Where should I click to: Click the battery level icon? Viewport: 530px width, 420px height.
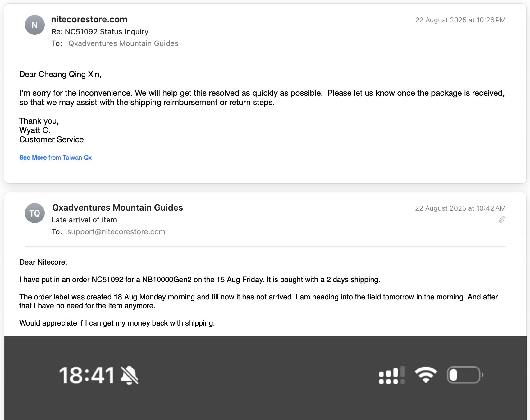[464, 375]
